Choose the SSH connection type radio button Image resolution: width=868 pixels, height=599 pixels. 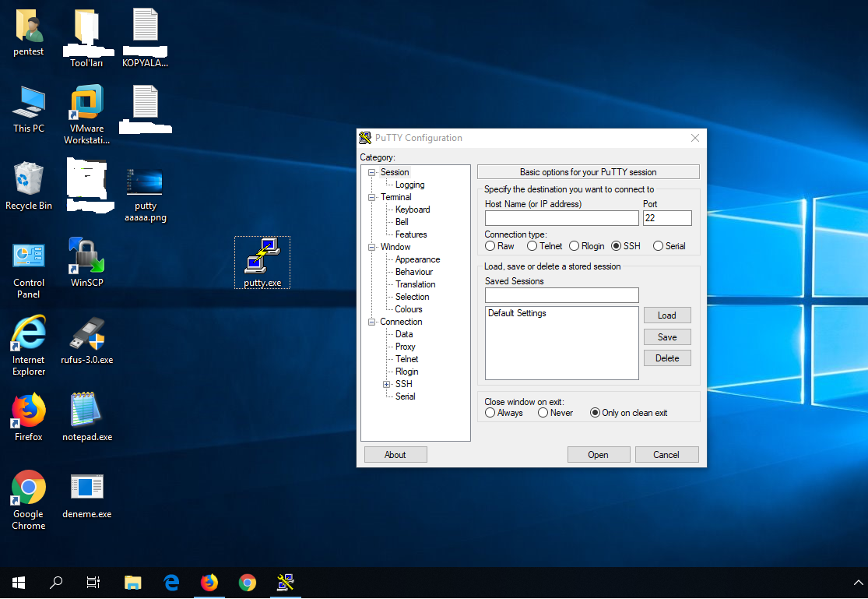tap(616, 246)
